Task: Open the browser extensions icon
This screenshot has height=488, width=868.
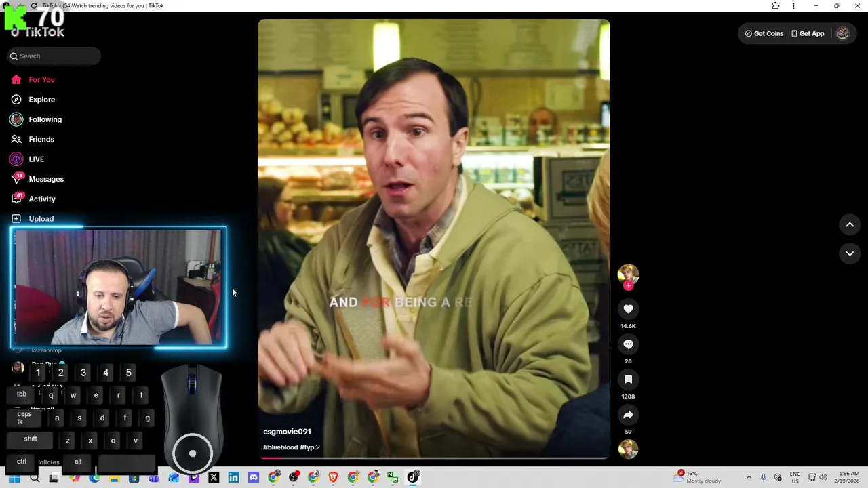Action: [x=776, y=6]
